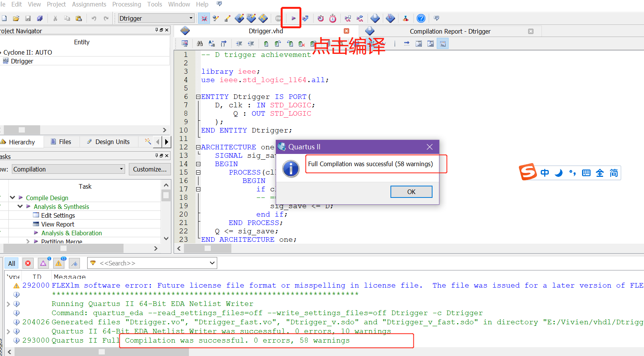Open the Processing menu

click(127, 4)
